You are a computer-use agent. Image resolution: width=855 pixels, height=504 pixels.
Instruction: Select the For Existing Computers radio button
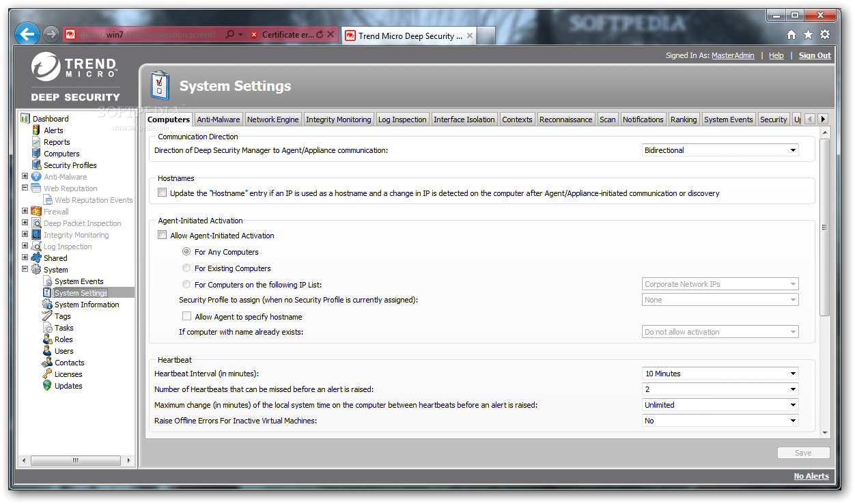point(186,268)
